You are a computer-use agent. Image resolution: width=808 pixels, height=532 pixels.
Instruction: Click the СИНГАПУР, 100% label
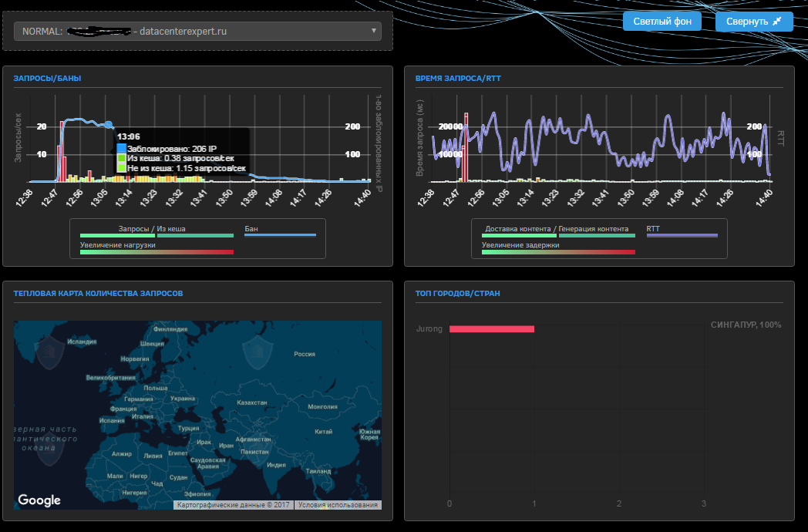point(746,325)
